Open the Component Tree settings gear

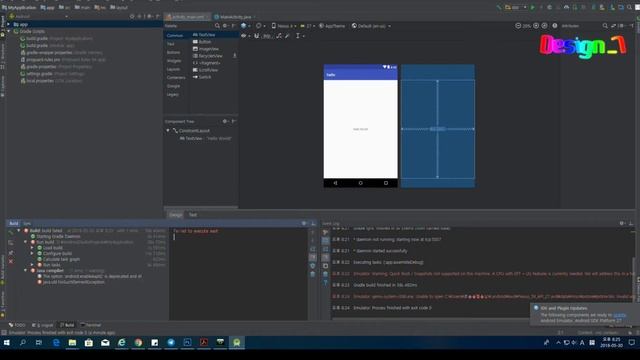pyautogui.click(x=224, y=121)
